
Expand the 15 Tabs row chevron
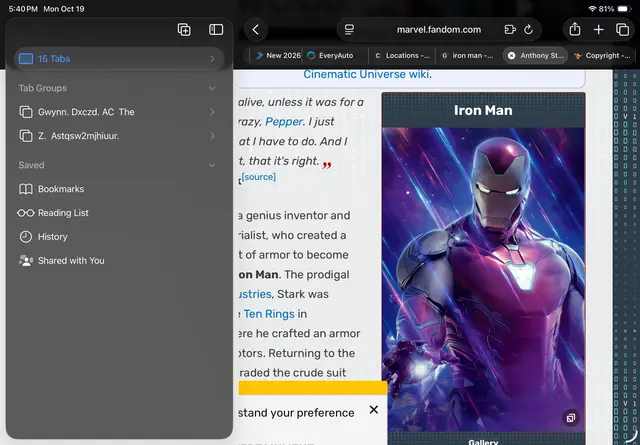click(212, 59)
